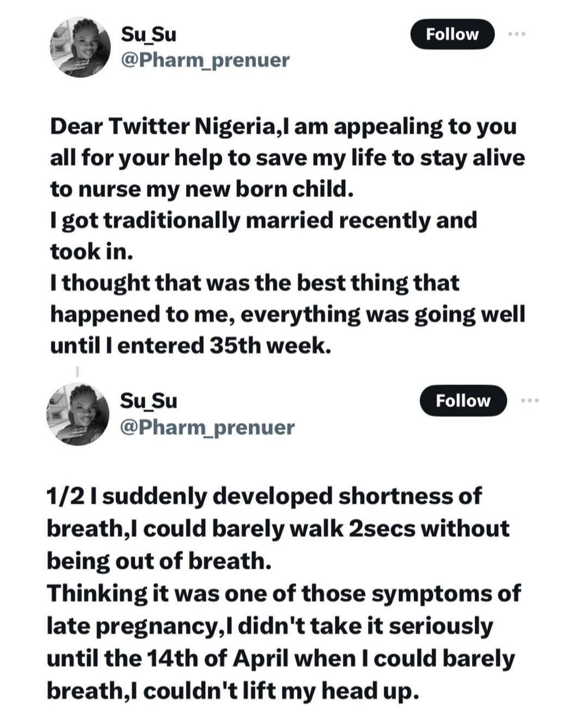Select the line 'until I entered 35th week.'
Image resolution: width=588 pixels, height=724 pixels.
pyautogui.click(x=191, y=345)
